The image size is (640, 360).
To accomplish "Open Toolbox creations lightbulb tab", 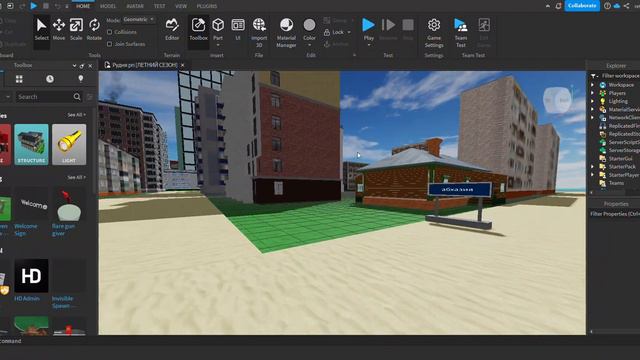I will click(80, 79).
